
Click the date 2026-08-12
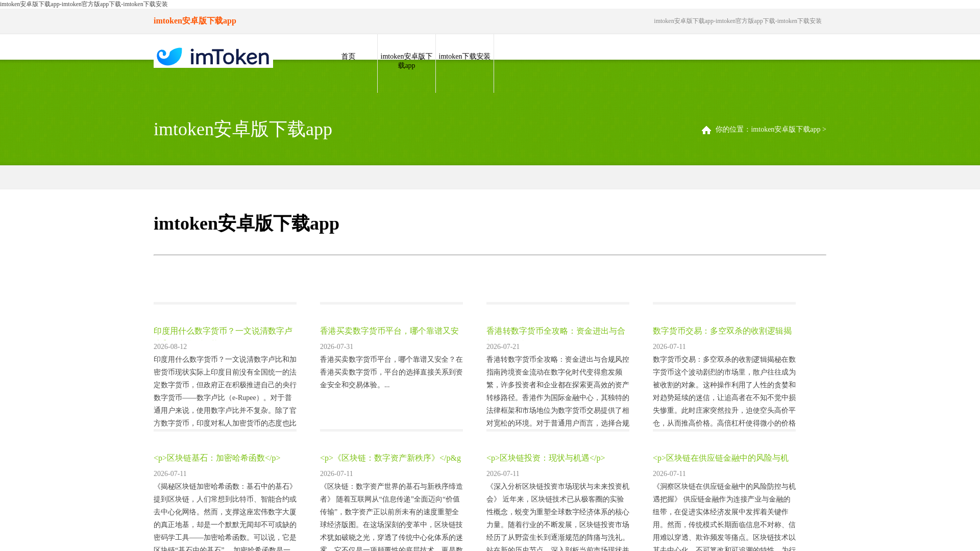click(170, 347)
